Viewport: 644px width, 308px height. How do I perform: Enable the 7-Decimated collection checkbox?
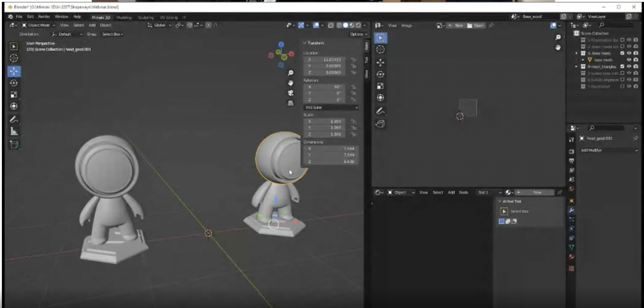(622, 86)
